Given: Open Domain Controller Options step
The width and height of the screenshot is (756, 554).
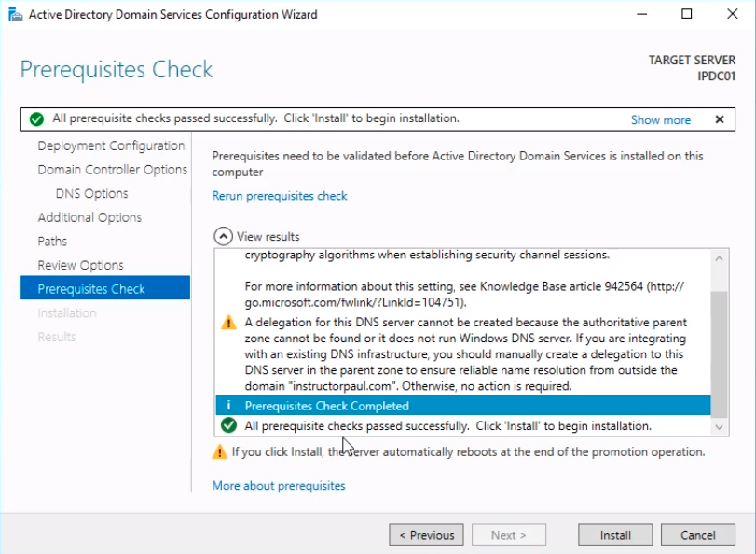Looking at the screenshot, I should pos(113,170).
